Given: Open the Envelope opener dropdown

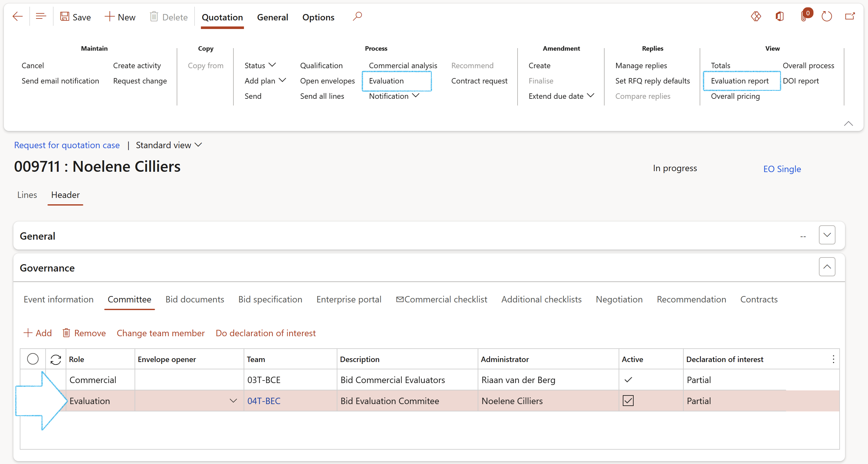Looking at the screenshot, I should pos(233,401).
